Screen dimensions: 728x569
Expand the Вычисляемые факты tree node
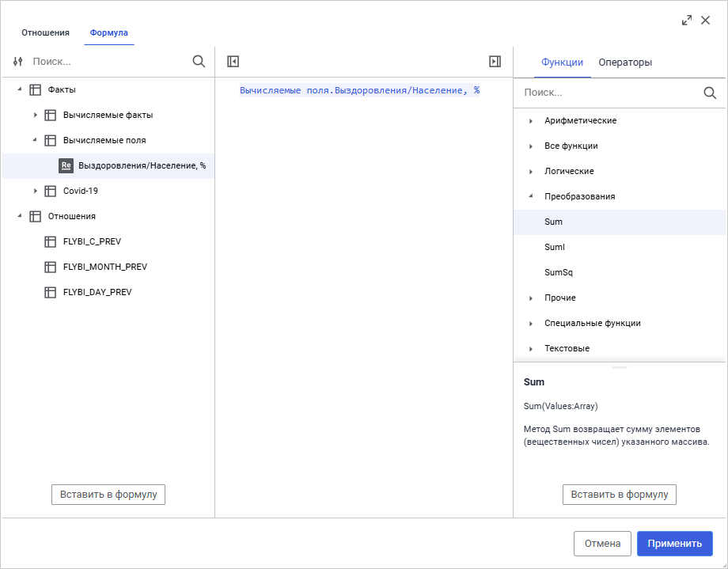[35, 115]
